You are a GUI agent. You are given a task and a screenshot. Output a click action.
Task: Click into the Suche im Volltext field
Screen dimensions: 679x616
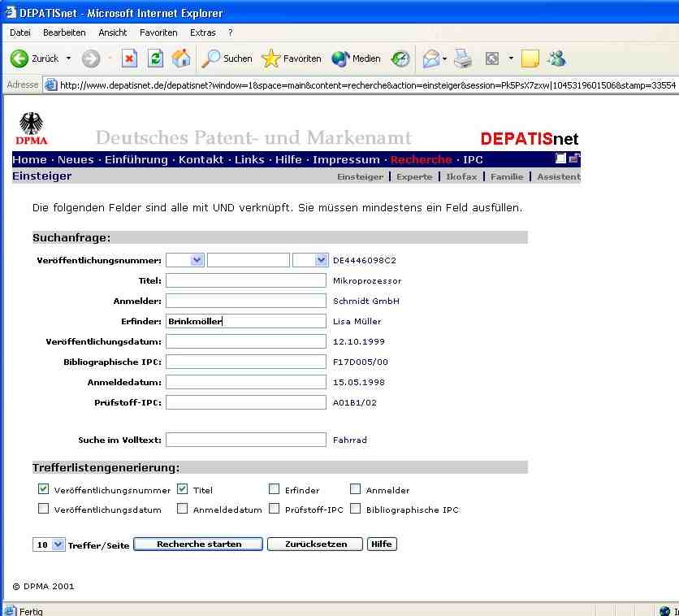click(x=245, y=440)
